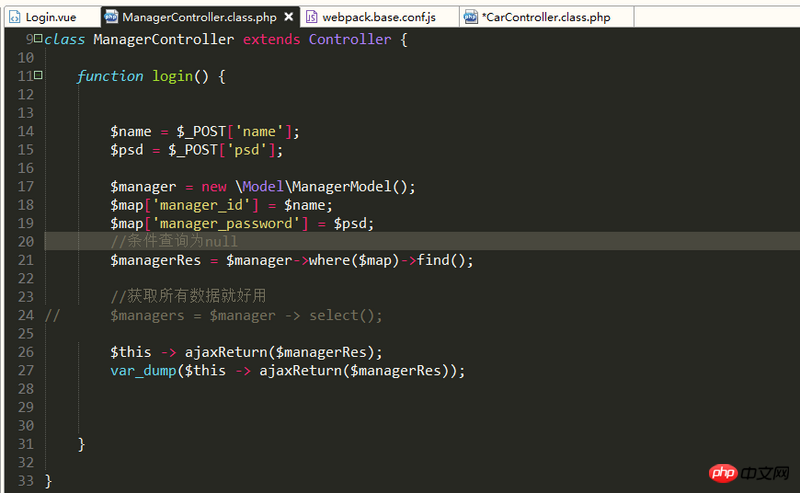Click the closing brace on line 33
The width and height of the screenshot is (800, 493).
(x=48, y=481)
